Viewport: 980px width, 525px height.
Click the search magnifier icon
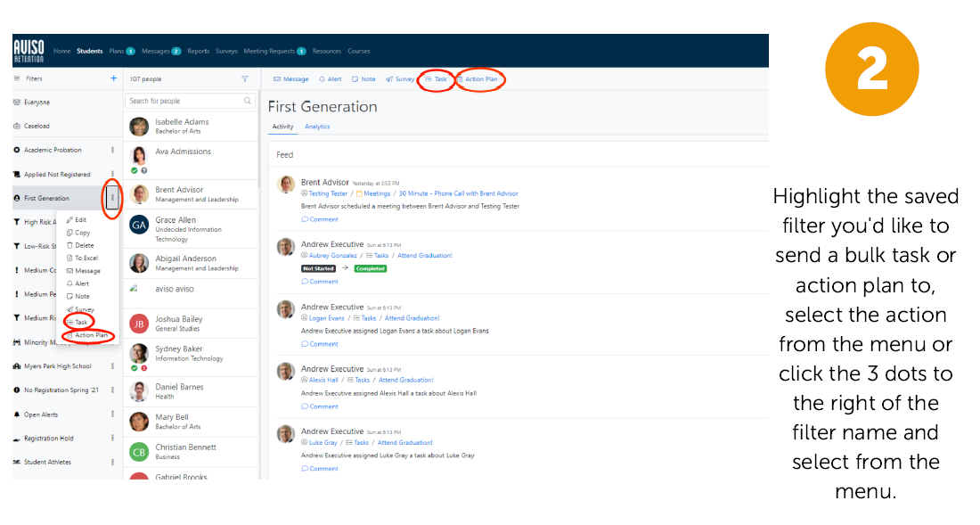[x=248, y=101]
